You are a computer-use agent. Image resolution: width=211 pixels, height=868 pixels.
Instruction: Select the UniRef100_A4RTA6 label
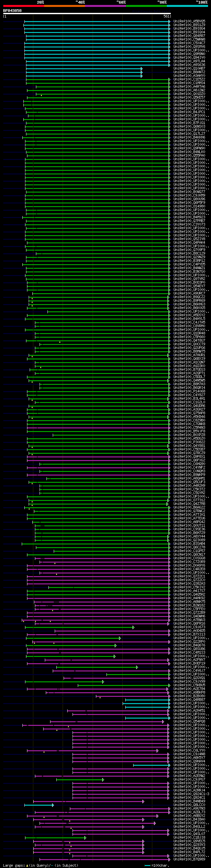190,87
